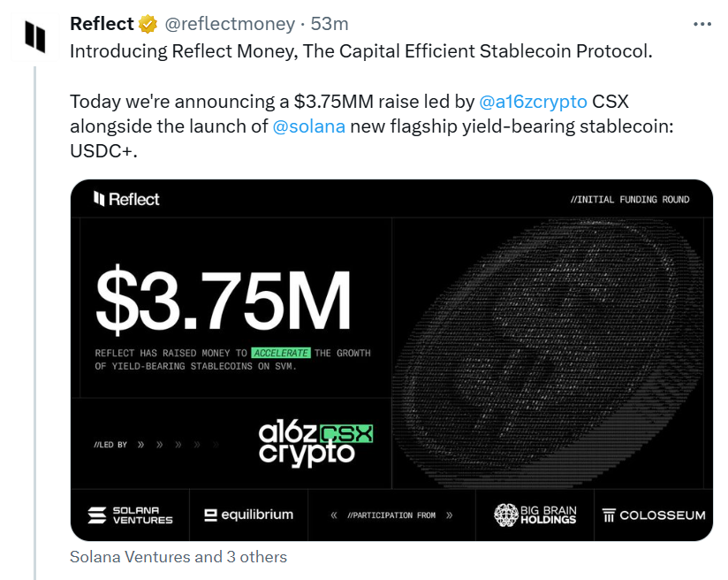Click the equilibrium logo
Screen dimensions: 728x580
point(248,515)
